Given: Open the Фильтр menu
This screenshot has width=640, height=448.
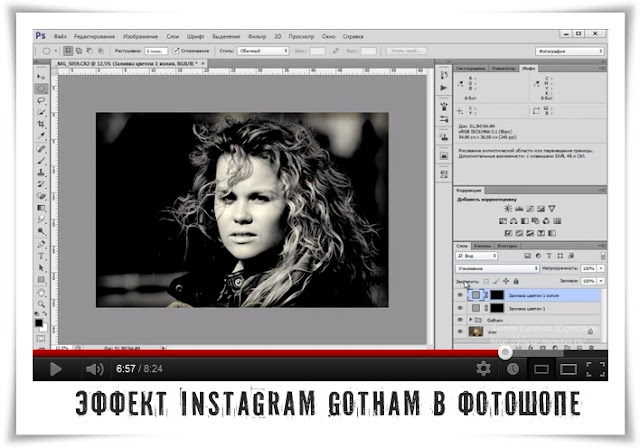Looking at the screenshot, I should [257, 36].
